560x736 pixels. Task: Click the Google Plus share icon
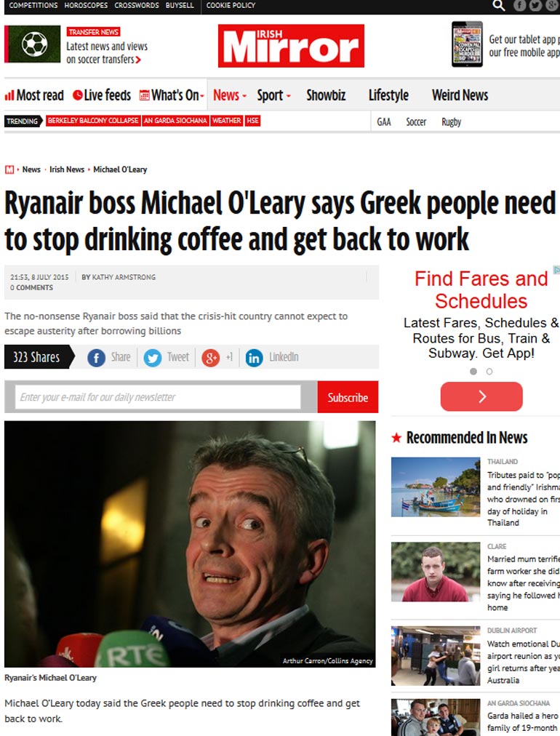(211, 358)
